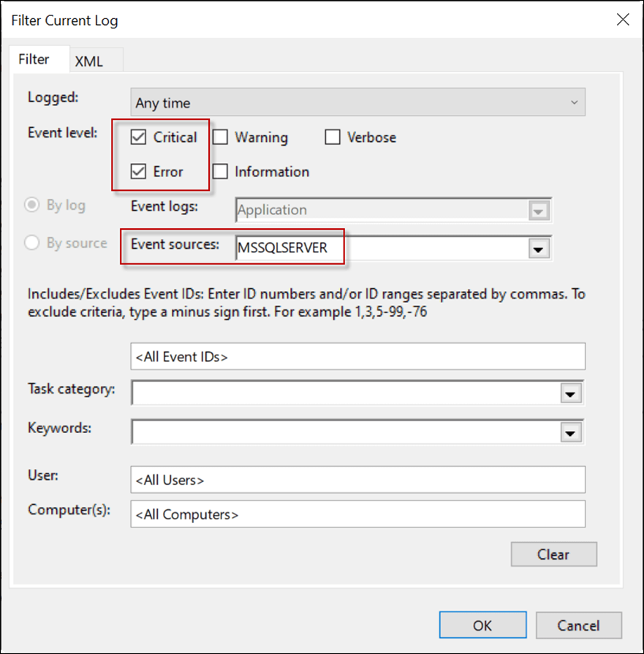Confirm the filter with OK
Image resolution: width=644 pixels, height=654 pixels.
[x=482, y=625]
